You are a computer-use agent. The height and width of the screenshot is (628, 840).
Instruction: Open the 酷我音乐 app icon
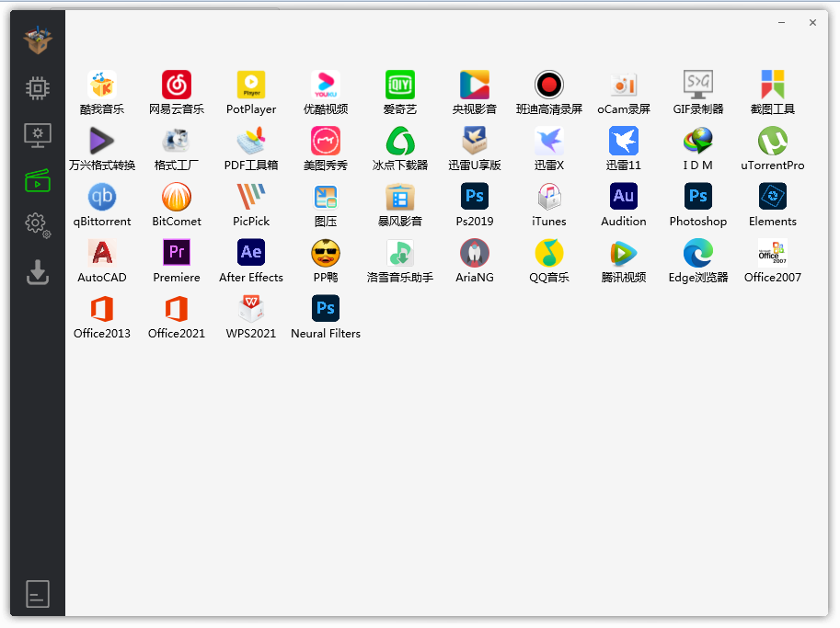pyautogui.click(x=102, y=86)
